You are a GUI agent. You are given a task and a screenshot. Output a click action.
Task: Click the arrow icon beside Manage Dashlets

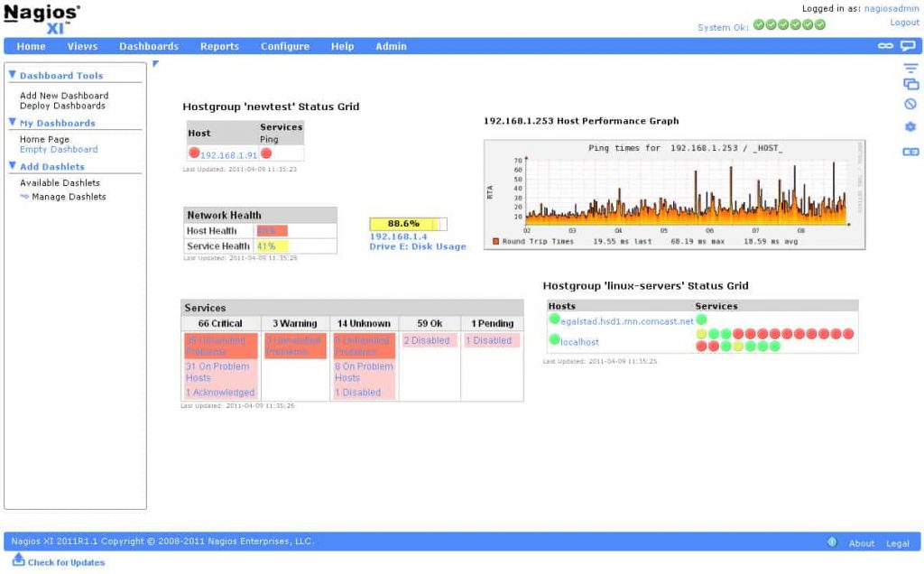click(x=24, y=196)
